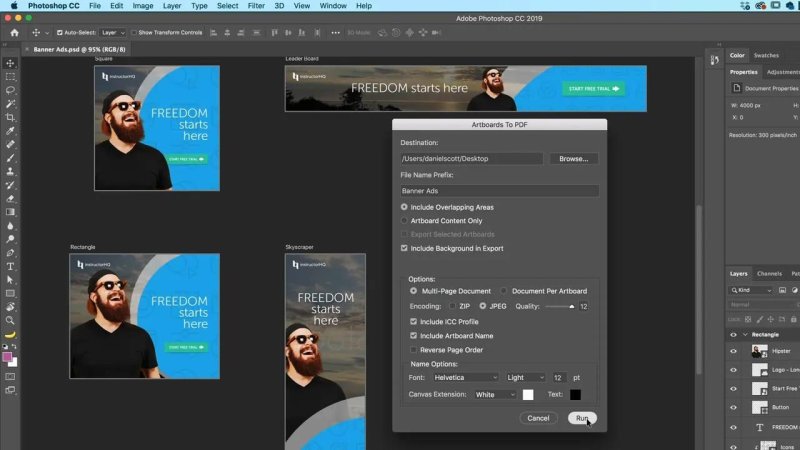This screenshot has height=450, width=800.
Task: Select the Rectangle shape tool
Action: [10, 293]
